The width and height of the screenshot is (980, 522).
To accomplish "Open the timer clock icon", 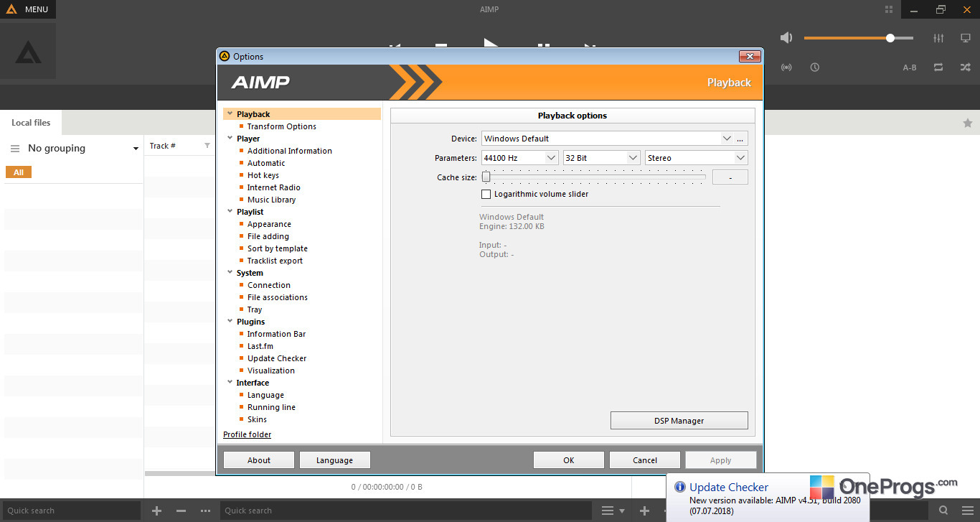I will 815,67.
